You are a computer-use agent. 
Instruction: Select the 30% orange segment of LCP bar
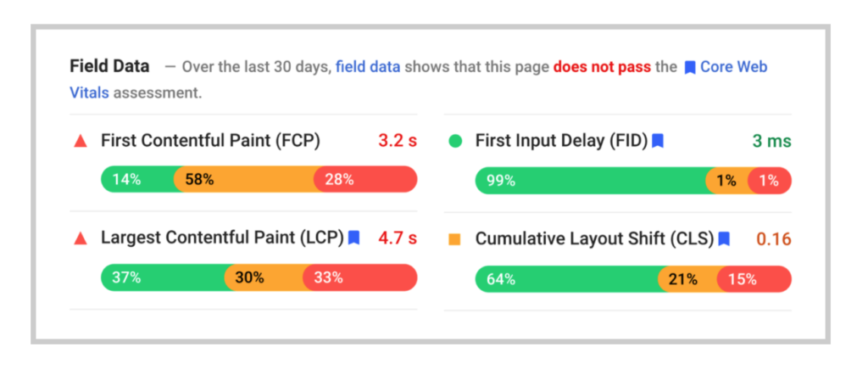click(x=264, y=277)
